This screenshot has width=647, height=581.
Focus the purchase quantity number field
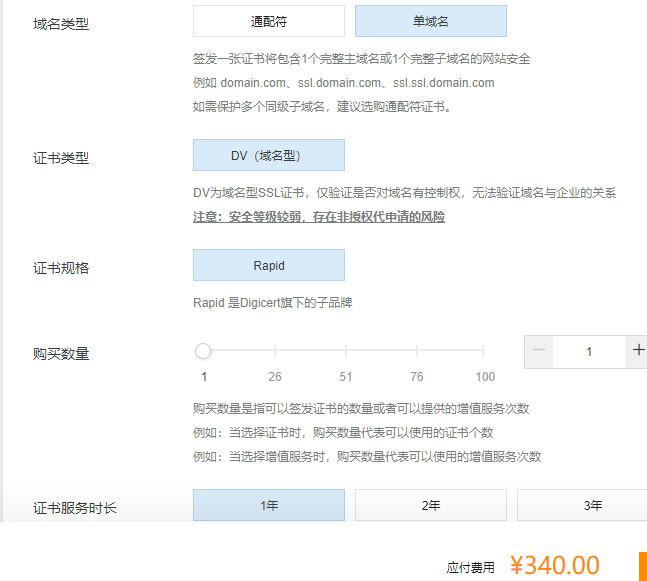589,351
